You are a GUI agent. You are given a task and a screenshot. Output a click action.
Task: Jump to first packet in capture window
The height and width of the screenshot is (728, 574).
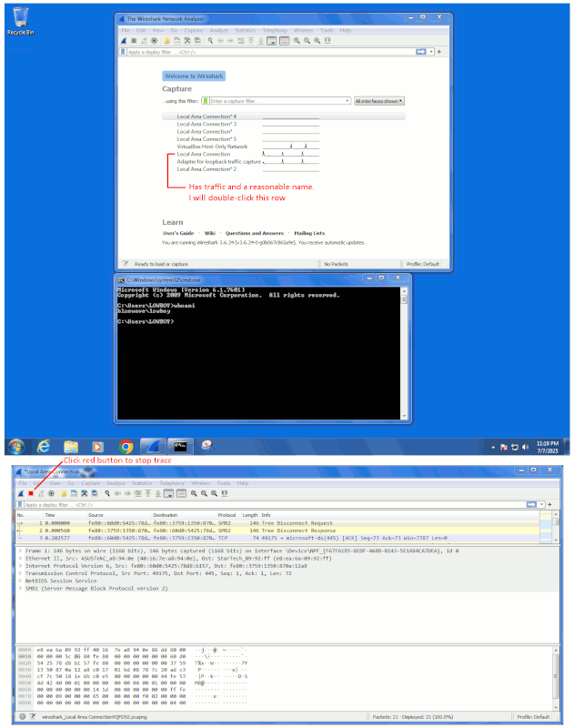click(148, 493)
